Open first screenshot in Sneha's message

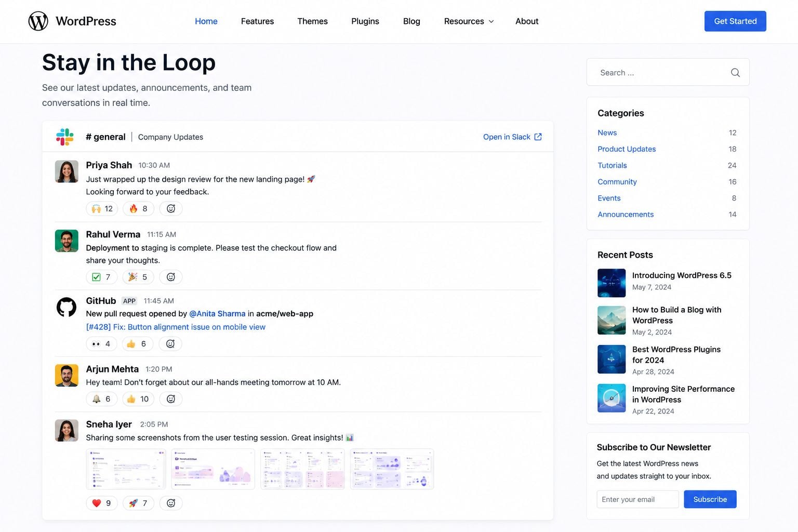coord(126,469)
